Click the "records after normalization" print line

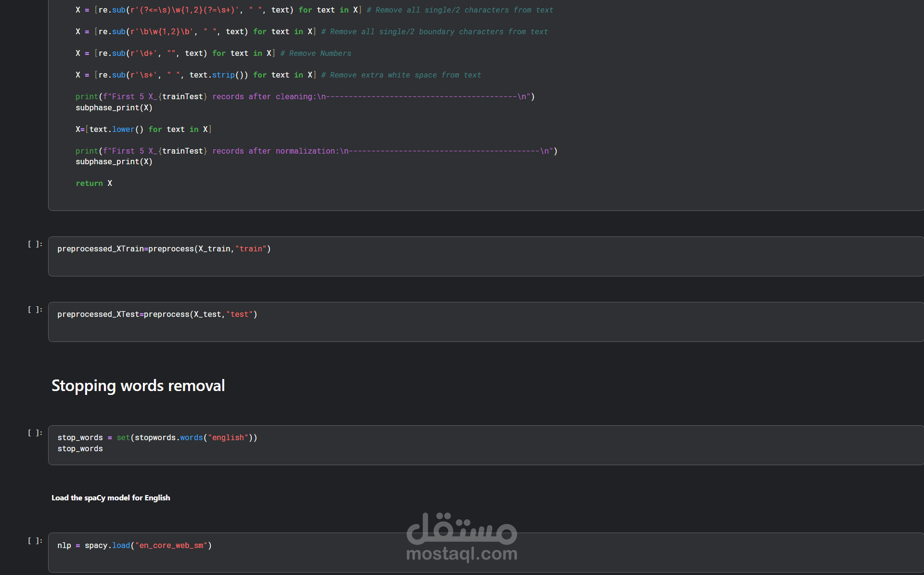pos(316,151)
